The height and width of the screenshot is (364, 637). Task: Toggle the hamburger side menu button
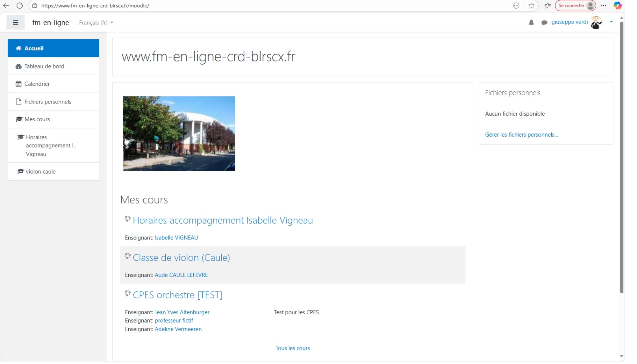(x=15, y=23)
